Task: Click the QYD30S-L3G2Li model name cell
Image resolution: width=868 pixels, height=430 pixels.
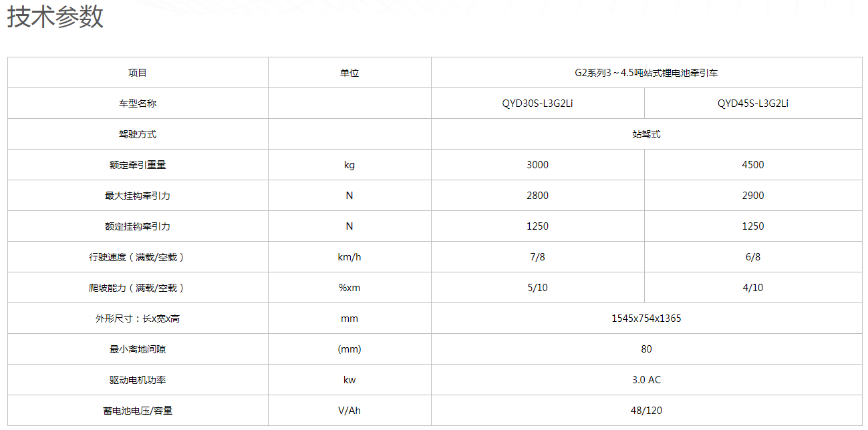Action: 537,103
